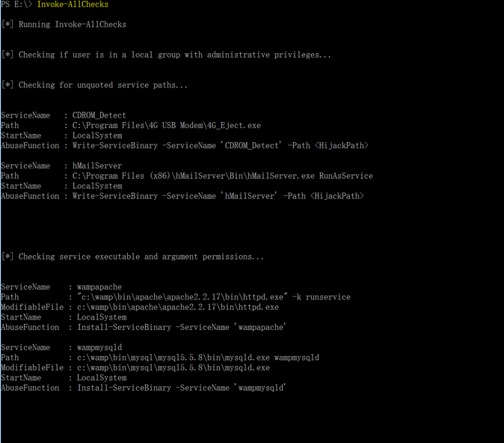Viewport: 504px width, 443px height.
Task: Click the CDROM_Detect service name
Action: coord(99,115)
